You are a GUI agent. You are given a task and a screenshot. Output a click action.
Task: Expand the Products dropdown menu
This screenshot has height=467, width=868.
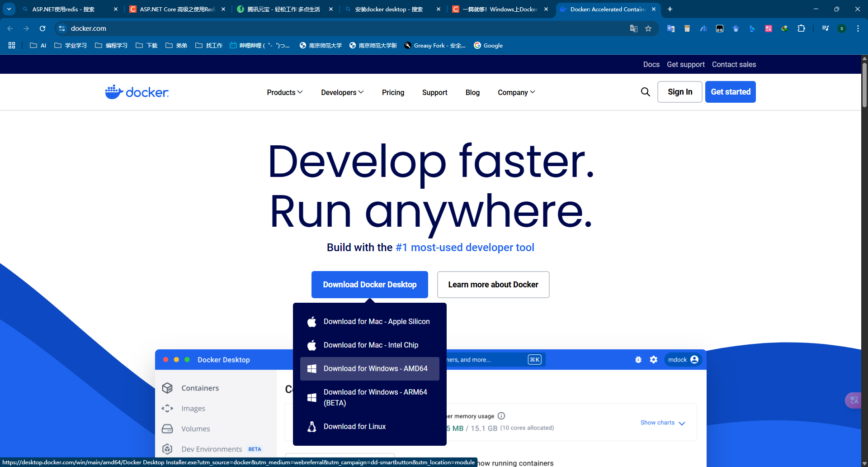click(284, 92)
